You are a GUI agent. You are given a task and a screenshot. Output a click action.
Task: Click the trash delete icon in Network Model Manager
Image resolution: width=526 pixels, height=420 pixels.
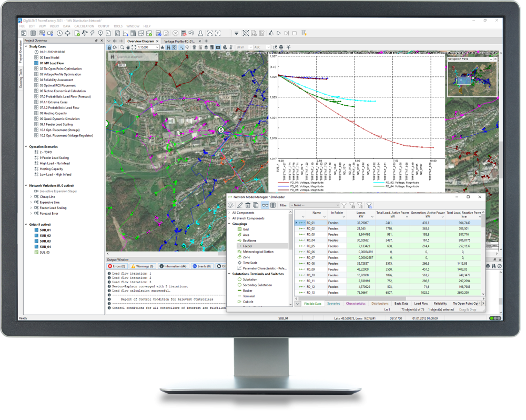click(x=248, y=205)
